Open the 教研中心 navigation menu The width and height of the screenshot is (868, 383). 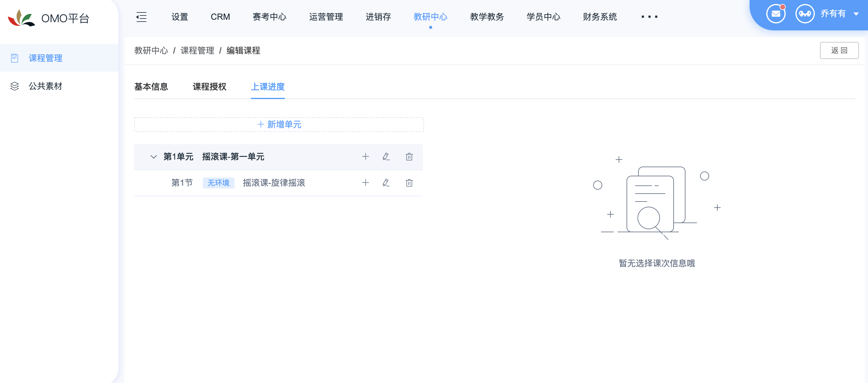(431, 17)
